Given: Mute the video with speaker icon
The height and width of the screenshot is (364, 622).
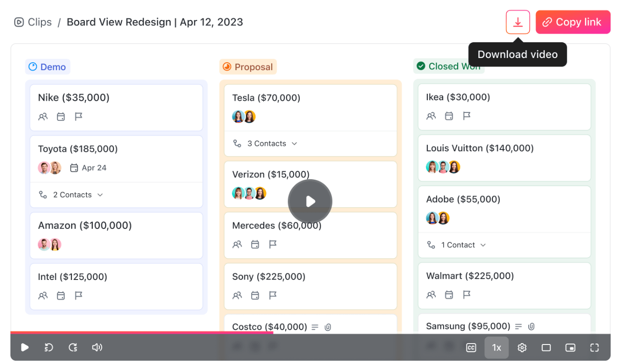Looking at the screenshot, I should click(97, 347).
